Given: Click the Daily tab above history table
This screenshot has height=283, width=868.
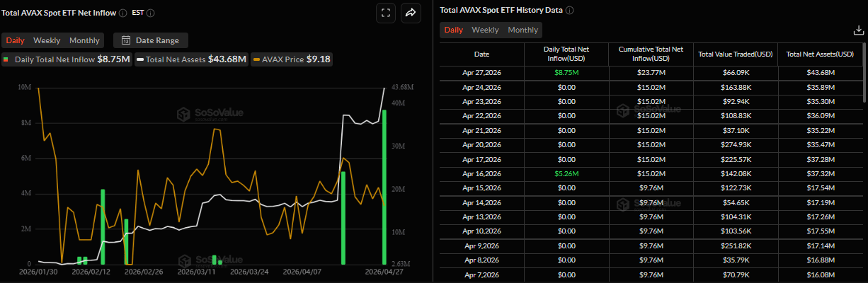Looking at the screenshot, I should (454, 30).
